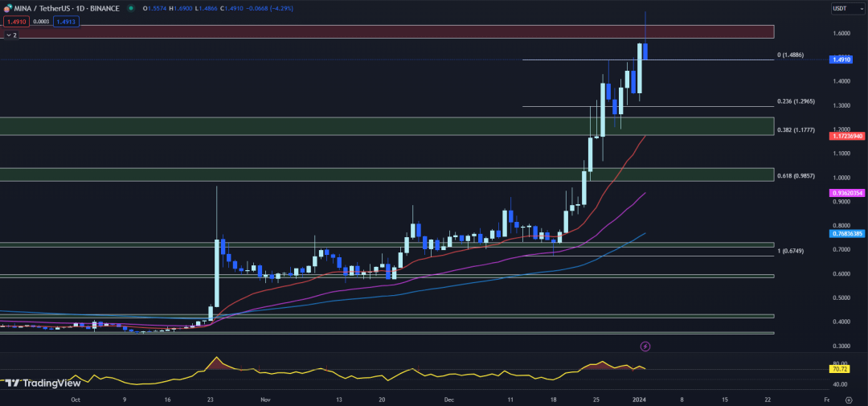Select the Fibonacci 0.618 (0.9857) level label
868x406 pixels.
[796, 175]
